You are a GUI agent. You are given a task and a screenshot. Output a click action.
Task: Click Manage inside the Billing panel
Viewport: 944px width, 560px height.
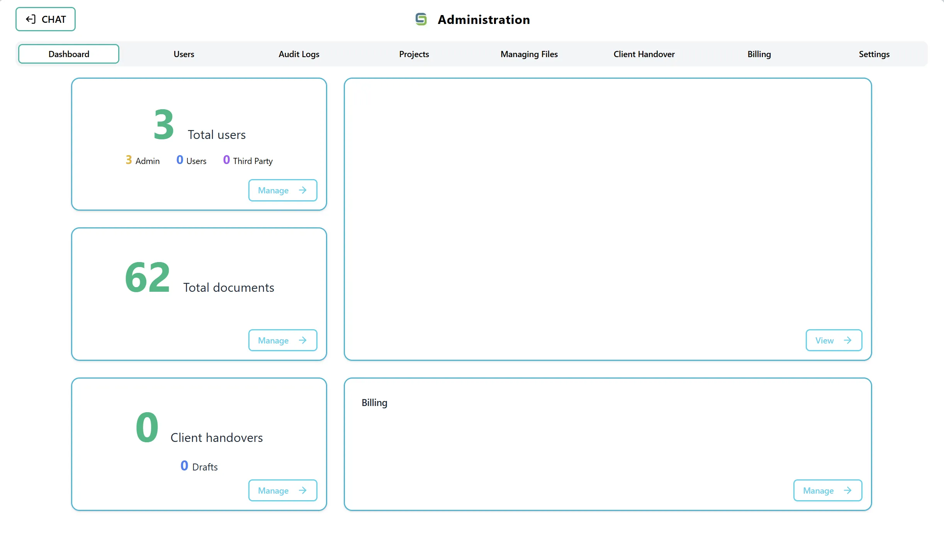coord(827,490)
